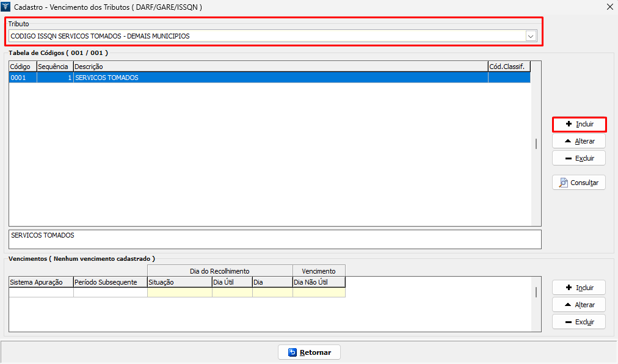Screen dimensions: 618x364
Task: Click the Descrição column header
Action: point(280,66)
